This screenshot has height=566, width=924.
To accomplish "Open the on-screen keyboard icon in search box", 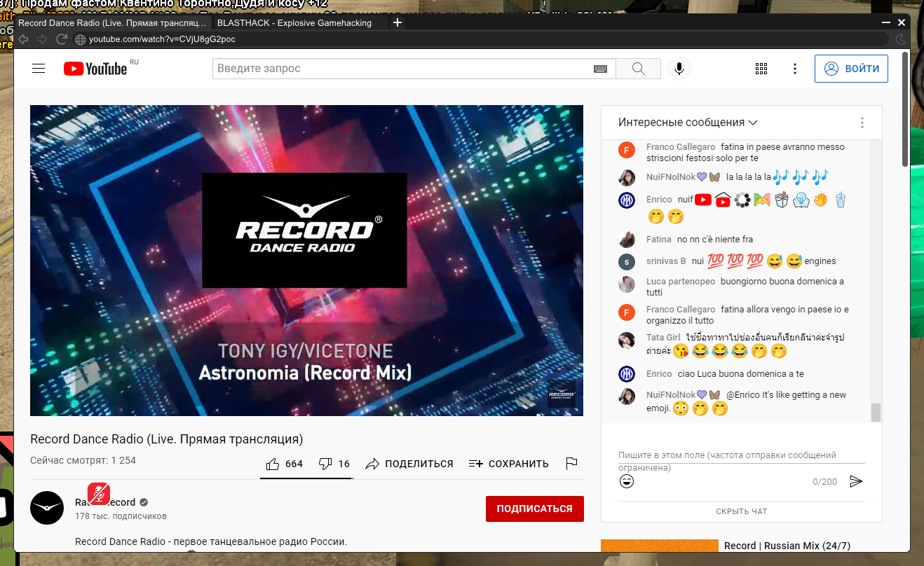I will (x=600, y=69).
